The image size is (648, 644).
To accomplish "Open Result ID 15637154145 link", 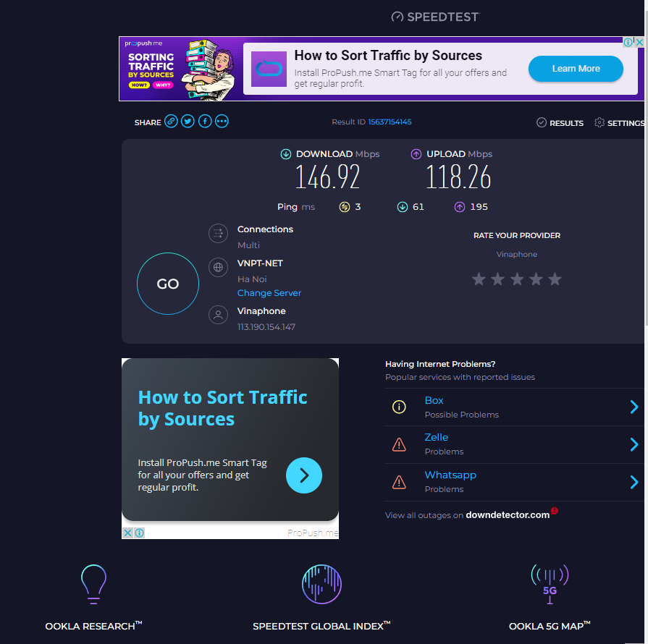I will tap(390, 122).
